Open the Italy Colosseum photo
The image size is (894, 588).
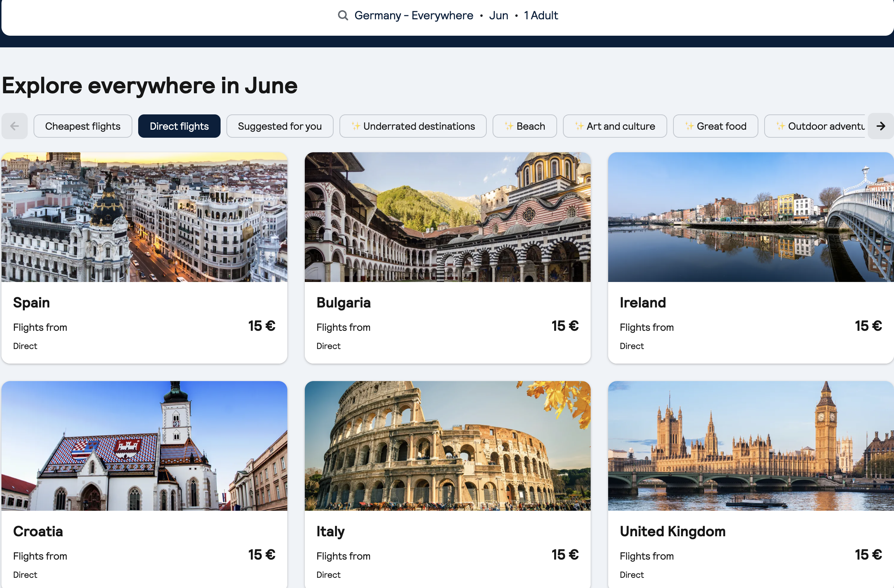[447, 446]
